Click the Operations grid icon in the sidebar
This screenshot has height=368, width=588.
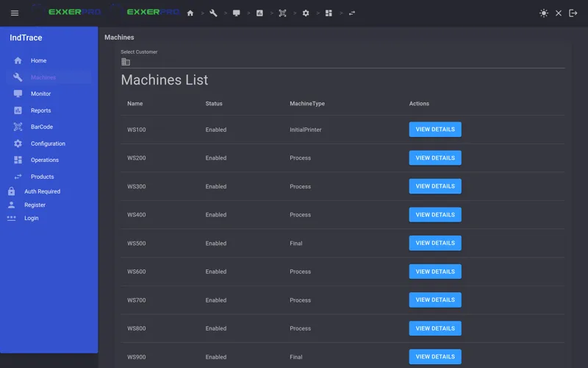point(18,160)
